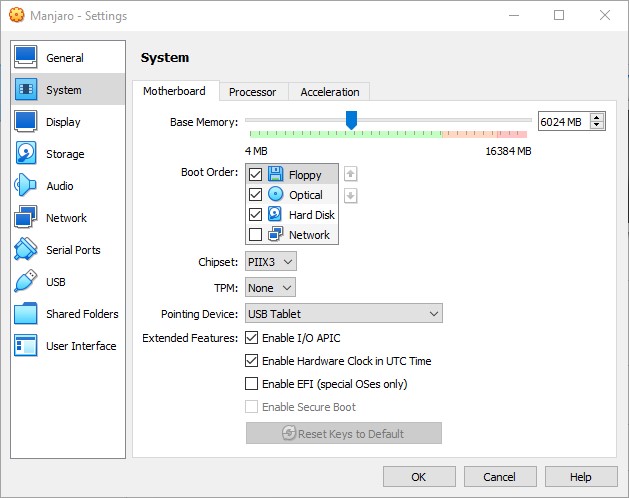Open the Chipset PIIX3 dropdown
Image resolution: width=629 pixels, height=498 pixels.
(x=271, y=262)
